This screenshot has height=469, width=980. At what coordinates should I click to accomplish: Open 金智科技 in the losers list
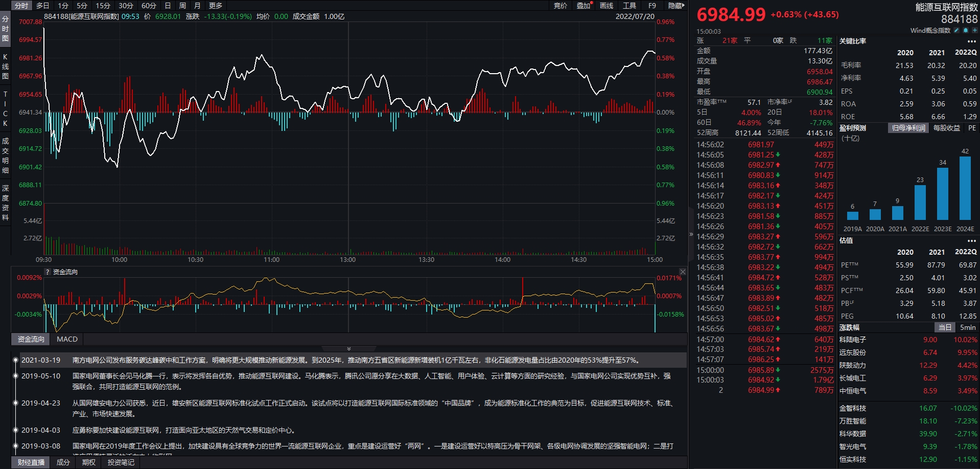point(908,408)
